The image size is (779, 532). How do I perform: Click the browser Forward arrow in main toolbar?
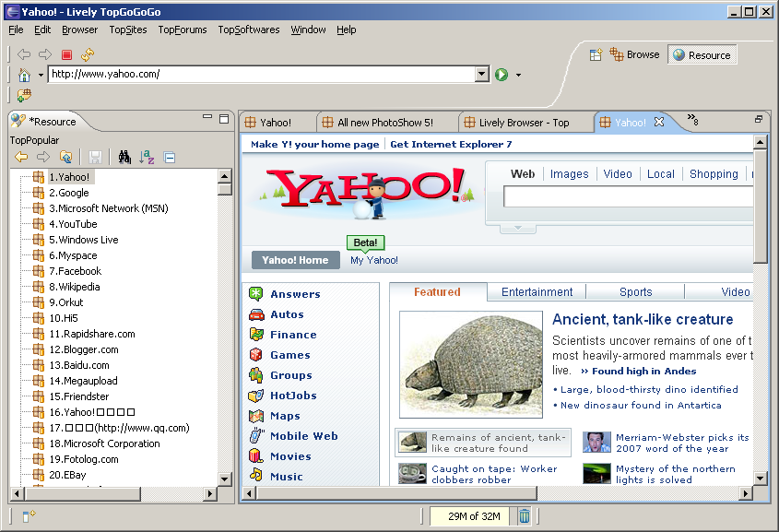45,54
